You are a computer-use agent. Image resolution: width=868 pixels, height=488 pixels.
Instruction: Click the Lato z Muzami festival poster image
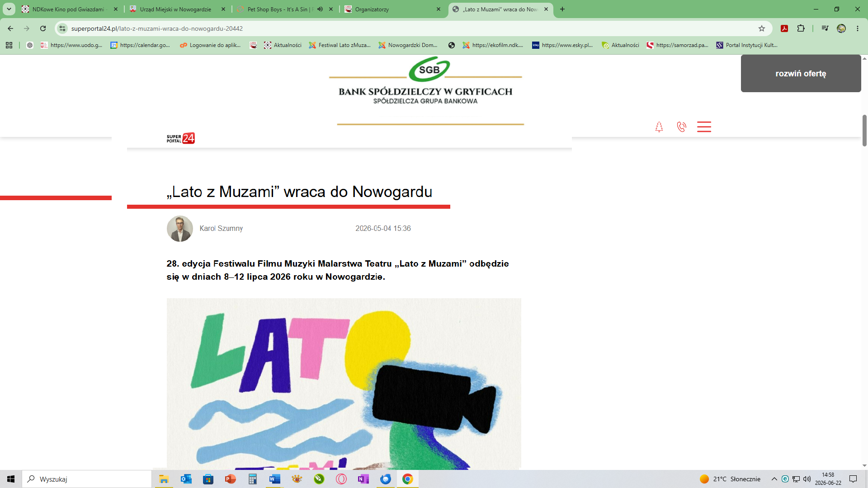(344, 383)
